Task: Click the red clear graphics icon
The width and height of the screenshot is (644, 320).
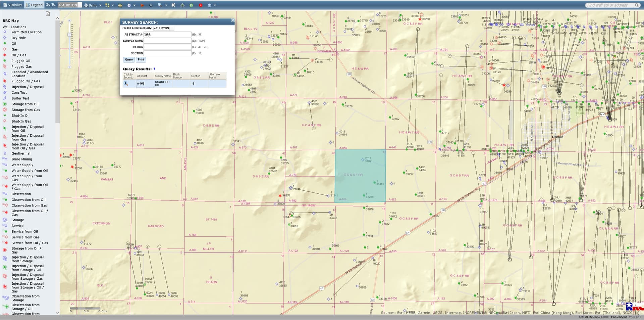Action: [201, 5]
